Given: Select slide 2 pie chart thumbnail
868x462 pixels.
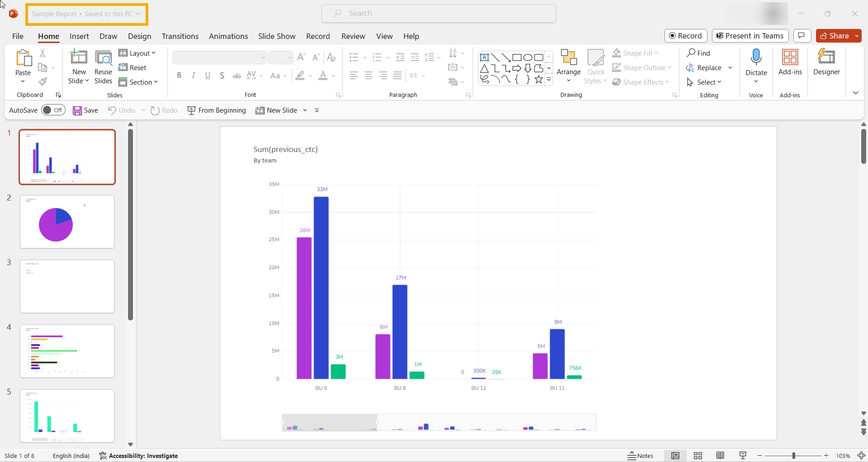Looking at the screenshot, I should click(x=67, y=222).
